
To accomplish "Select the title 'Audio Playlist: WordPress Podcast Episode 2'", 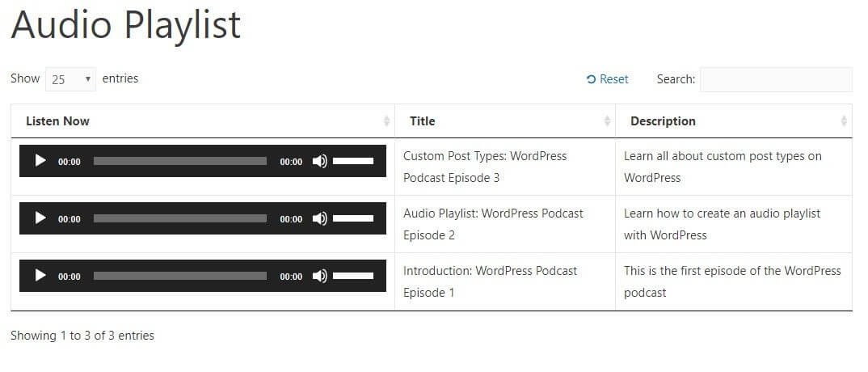I will [493, 224].
